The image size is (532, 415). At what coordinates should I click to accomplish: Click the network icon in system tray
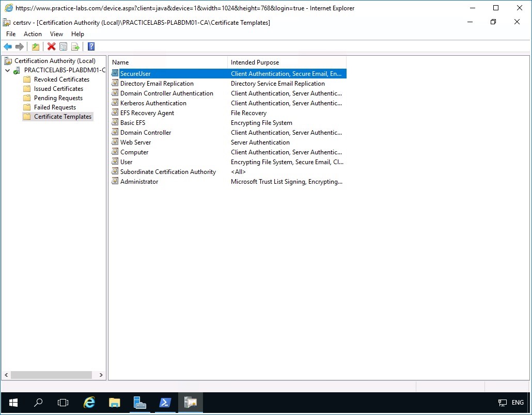[502, 403]
